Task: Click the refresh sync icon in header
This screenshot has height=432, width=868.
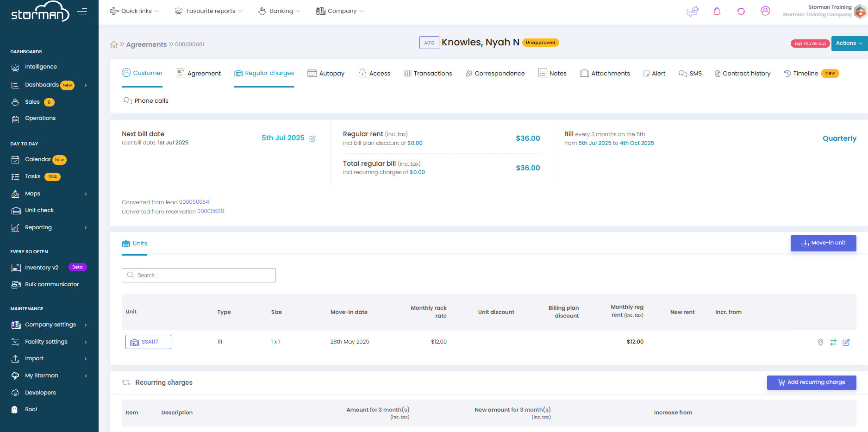Action: coord(741,11)
